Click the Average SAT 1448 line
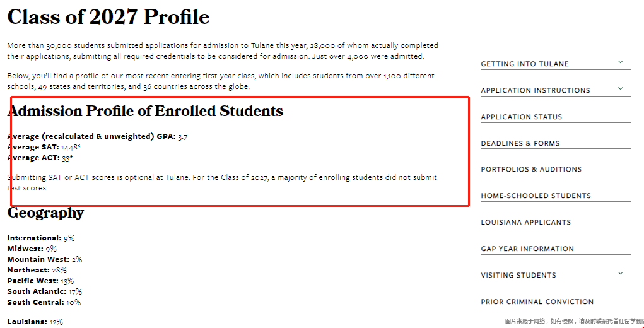This screenshot has width=644, height=328. coord(42,148)
